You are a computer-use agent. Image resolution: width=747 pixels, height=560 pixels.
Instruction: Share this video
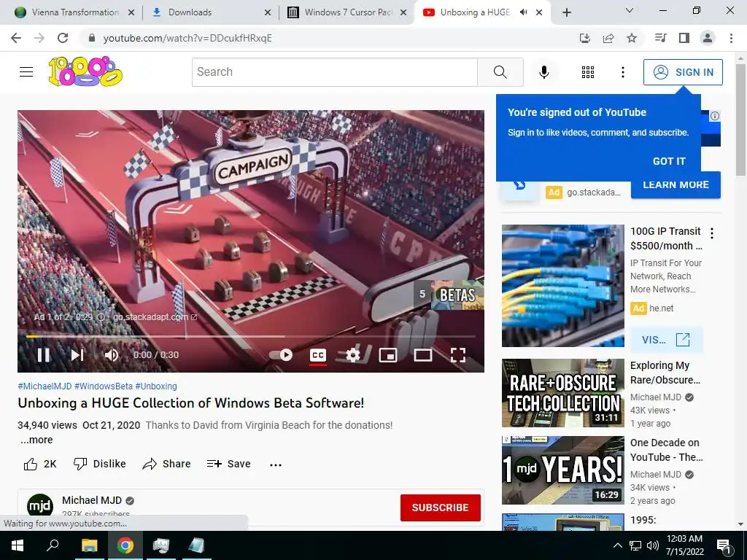pyautogui.click(x=167, y=464)
